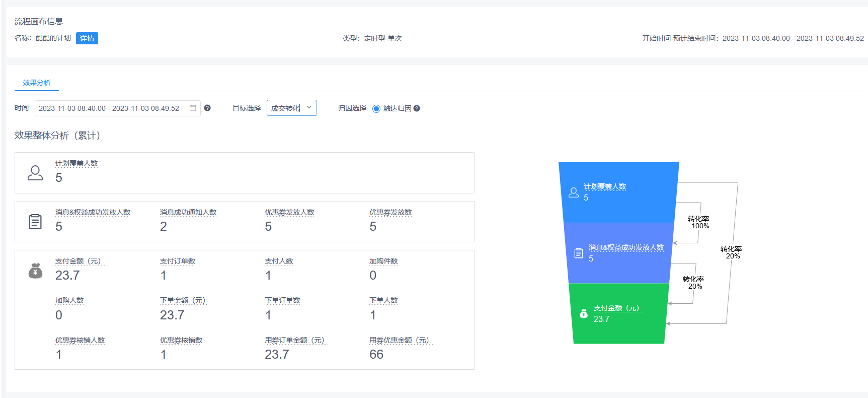The image size is (868, 398).
Task: Click the 优惠券核销人数 metric label
Action: pyautogui.click(x=80, y=340)
